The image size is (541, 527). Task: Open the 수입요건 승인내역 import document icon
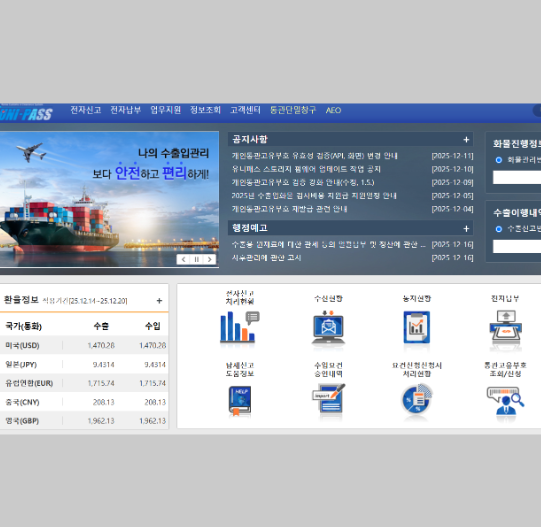click(x=328, y=399)
